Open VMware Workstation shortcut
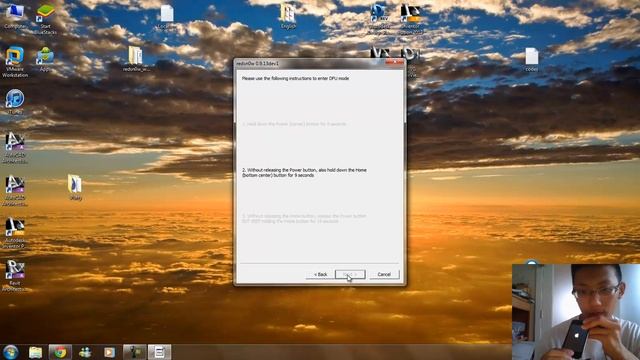Viewport: 640px width, 360px height. (15, 62)
